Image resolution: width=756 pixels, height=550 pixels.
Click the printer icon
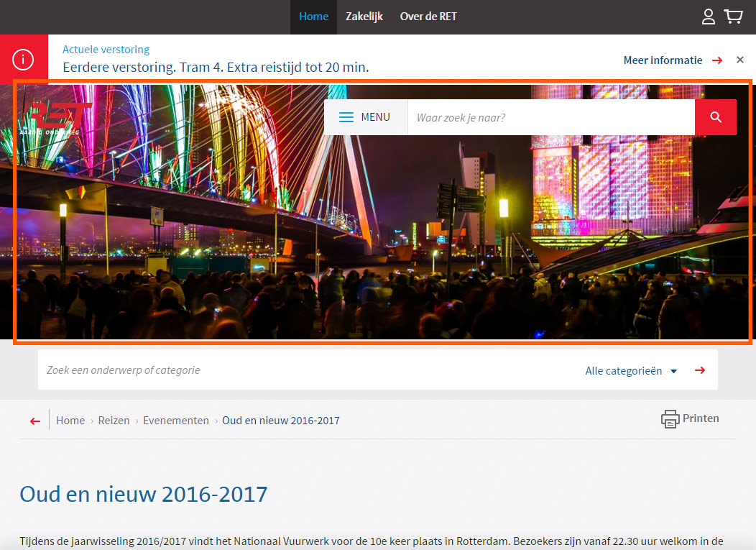670,418
